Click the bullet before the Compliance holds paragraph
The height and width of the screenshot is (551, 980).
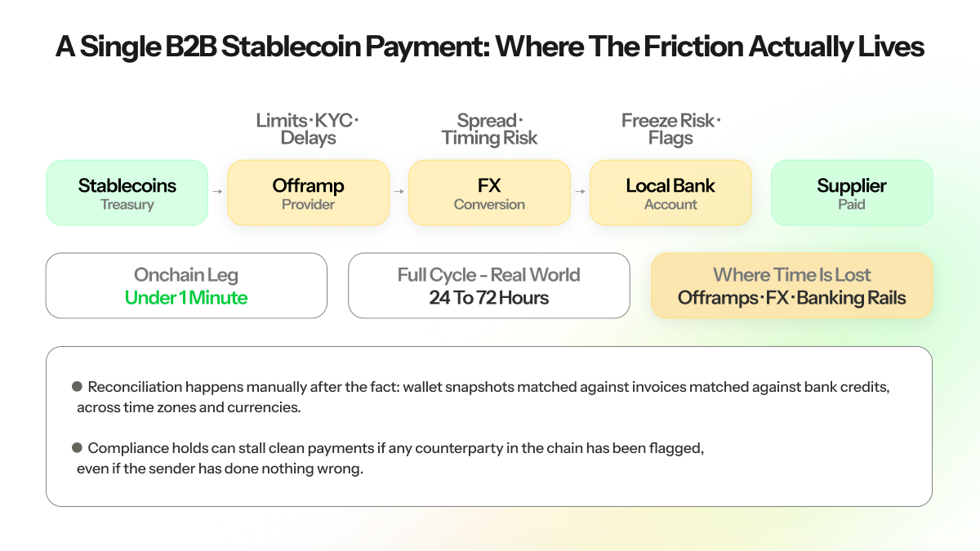point(78,448)
